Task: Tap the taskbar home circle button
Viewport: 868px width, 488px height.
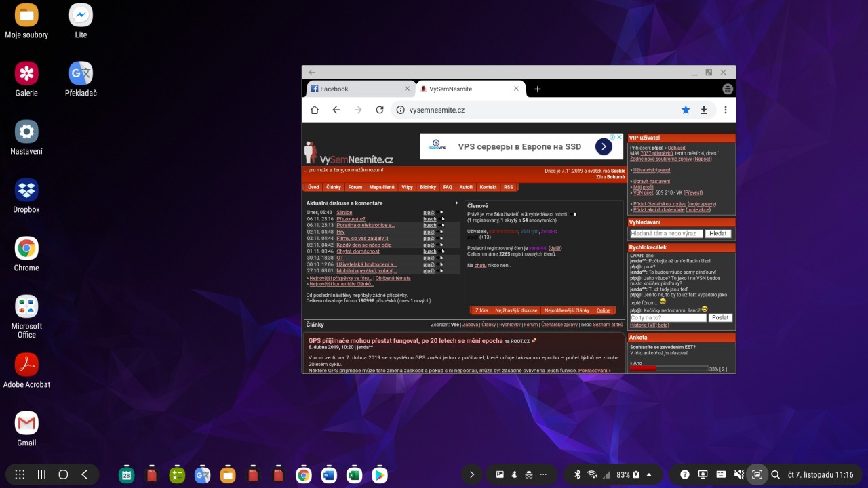Action: pyautogui.click(x=63, y=474)
